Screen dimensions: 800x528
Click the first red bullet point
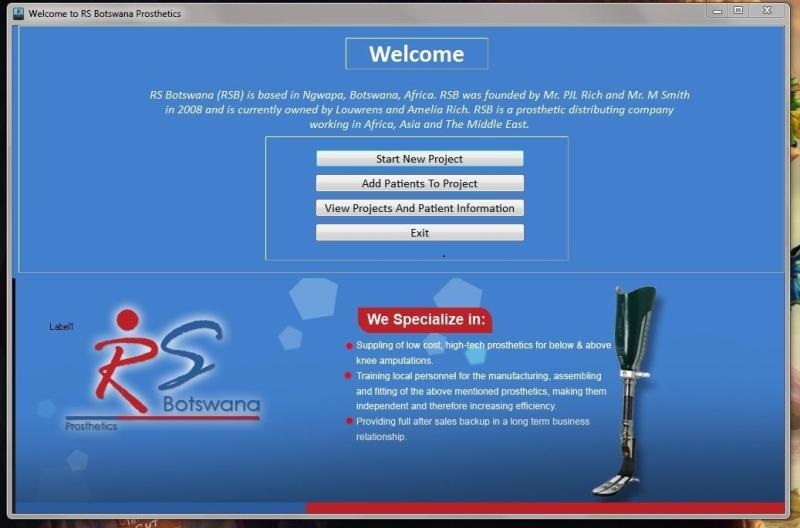coord(348,346)
